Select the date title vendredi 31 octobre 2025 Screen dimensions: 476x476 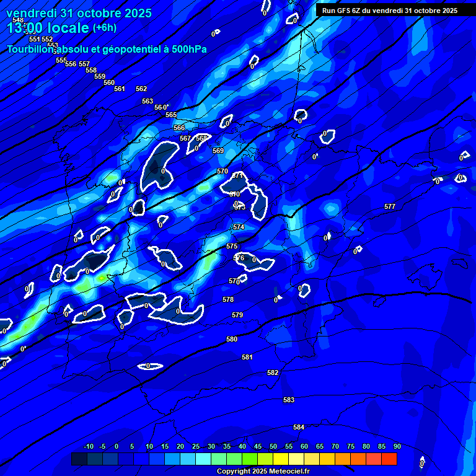click(x=78, y=13)
